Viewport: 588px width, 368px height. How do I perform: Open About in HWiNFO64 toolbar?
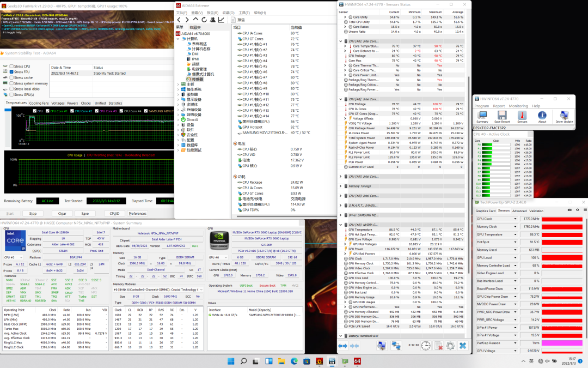point(542,117)
